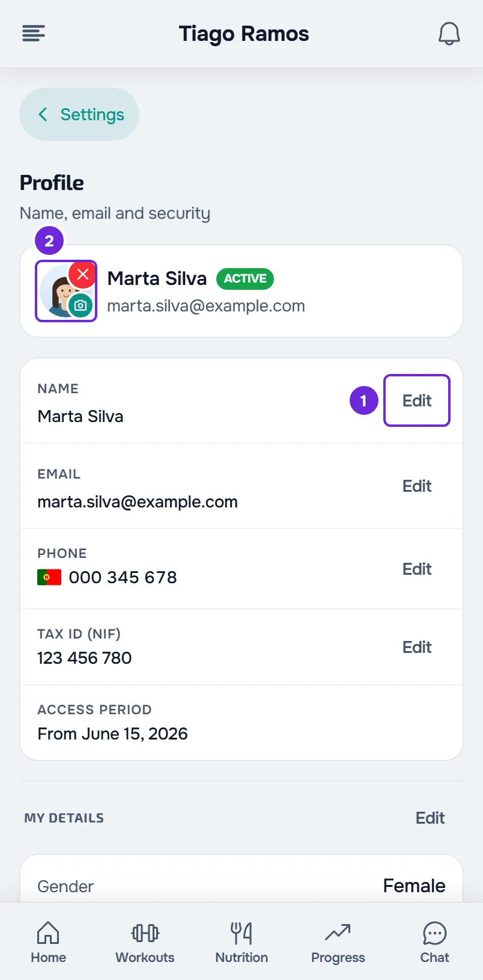Click the Access Period row
The image size is (483, 980).
(x=241, y=723)
